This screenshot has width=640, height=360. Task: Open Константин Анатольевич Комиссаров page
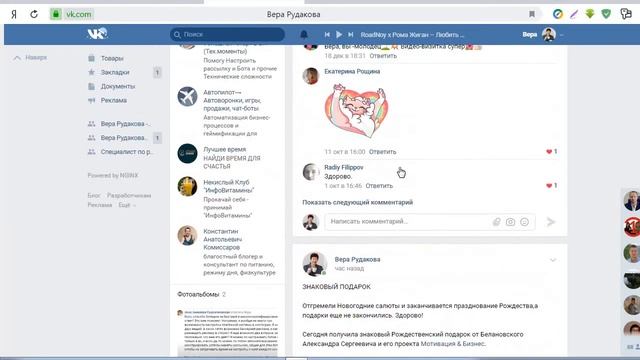click(x=223, y=239)
